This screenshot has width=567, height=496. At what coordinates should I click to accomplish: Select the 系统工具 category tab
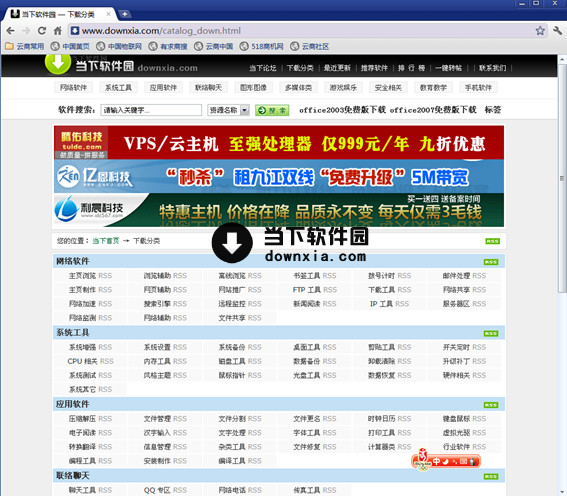118,87
